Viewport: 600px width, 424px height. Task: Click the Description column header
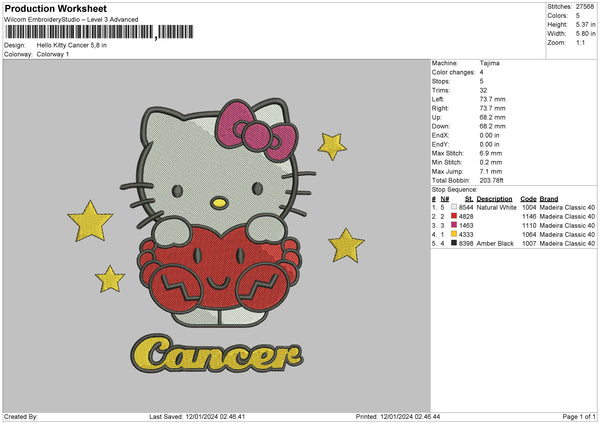click(x=494, y=199)
